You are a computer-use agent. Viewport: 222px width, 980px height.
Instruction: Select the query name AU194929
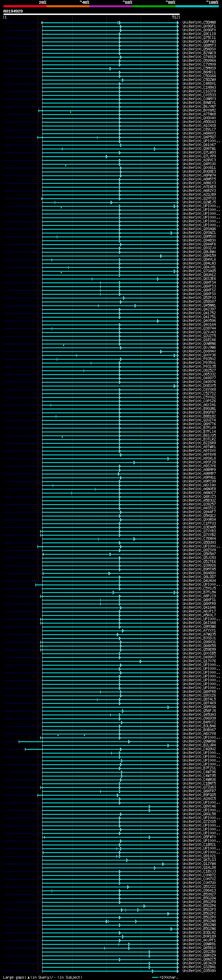click(13, 11)
